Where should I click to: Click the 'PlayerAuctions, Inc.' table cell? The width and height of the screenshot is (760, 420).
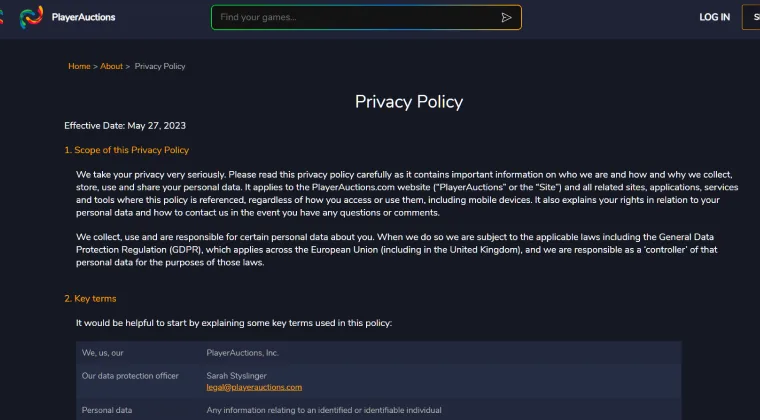(242, 353)
